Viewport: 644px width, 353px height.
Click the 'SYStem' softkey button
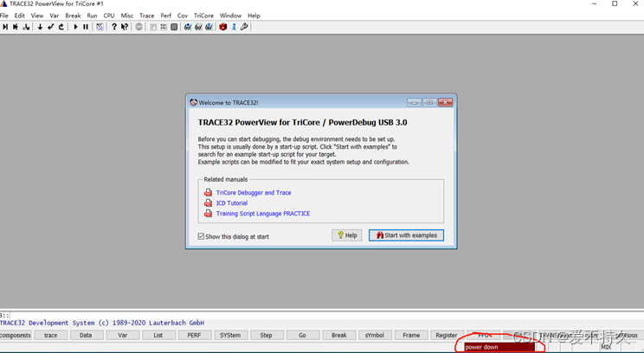(230, 336)
